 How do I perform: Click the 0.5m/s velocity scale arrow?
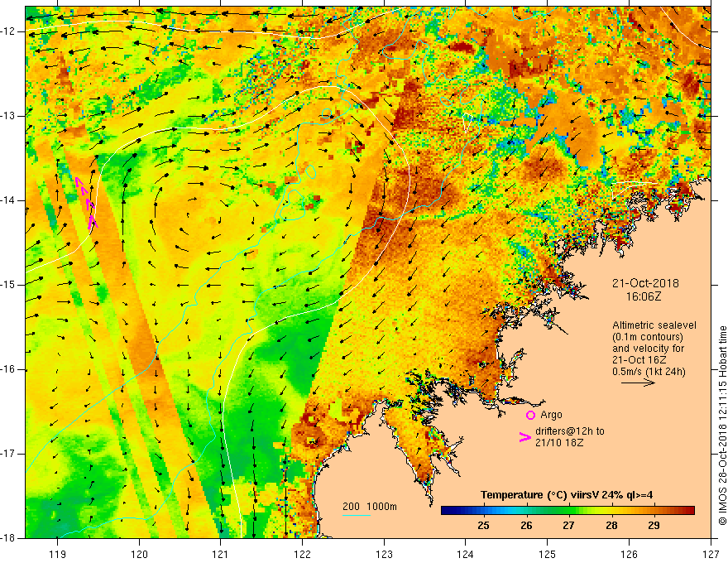[x=638, y=383]
